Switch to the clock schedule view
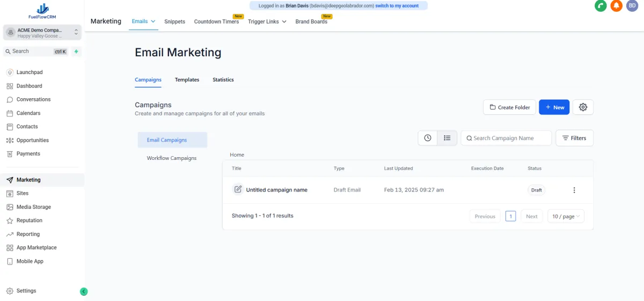644x301 pixels. point(428,138)
